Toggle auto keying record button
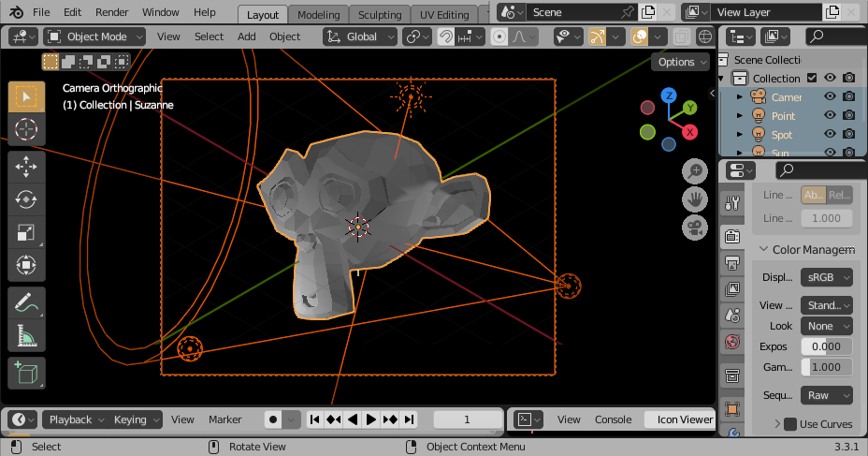This screenshot has height=456, width=868. tap(273, 419)
